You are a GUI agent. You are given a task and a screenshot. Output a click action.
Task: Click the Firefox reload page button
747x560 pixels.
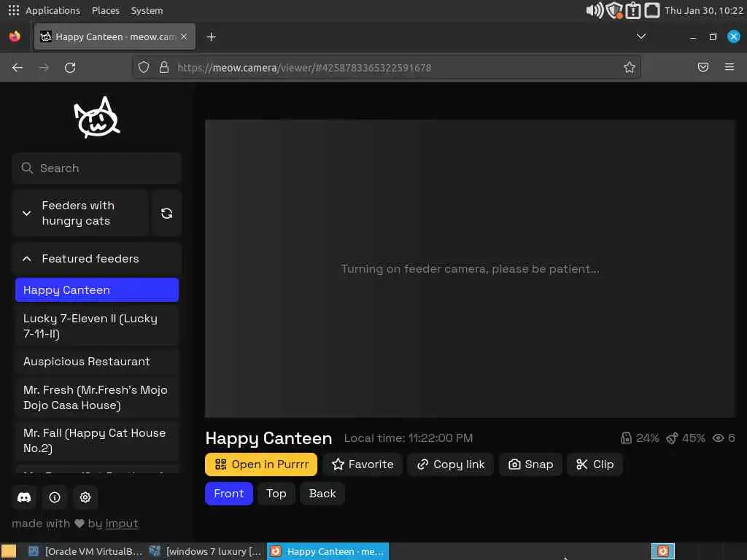[70, 68]
